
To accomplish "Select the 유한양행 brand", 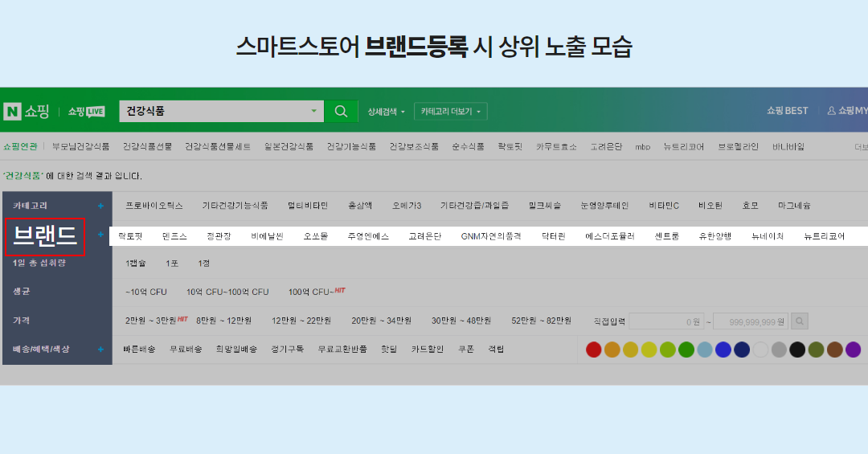I will (715, 236).
